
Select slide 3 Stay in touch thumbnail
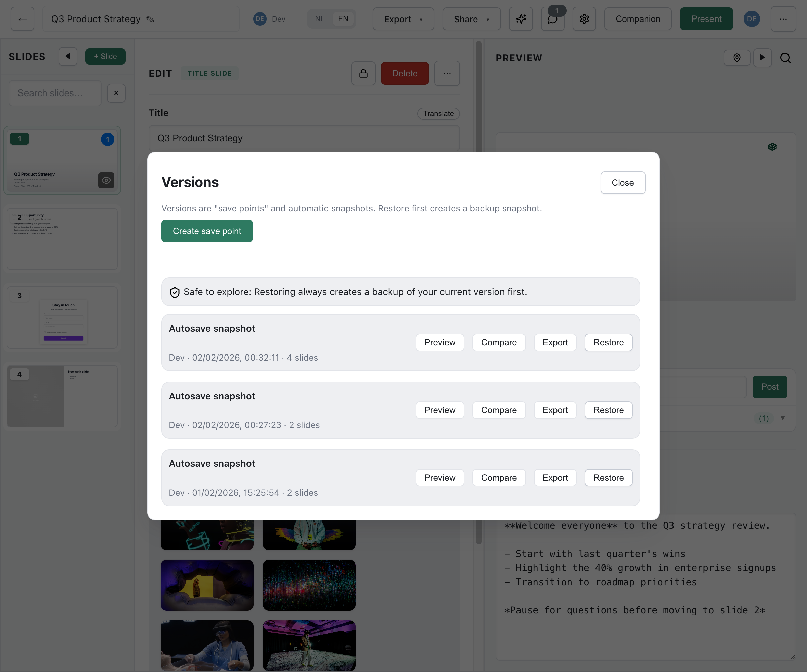tap(62, 318)
